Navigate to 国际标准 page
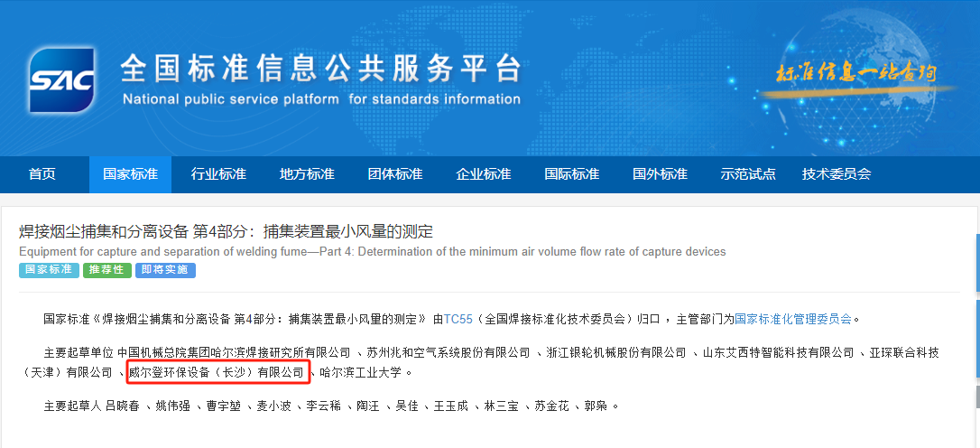 click(572, 174)
